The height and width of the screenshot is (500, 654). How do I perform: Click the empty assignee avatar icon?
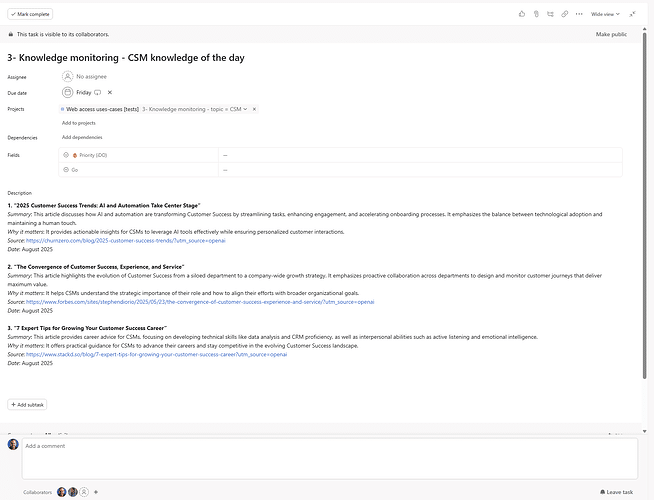click(68, 76)
